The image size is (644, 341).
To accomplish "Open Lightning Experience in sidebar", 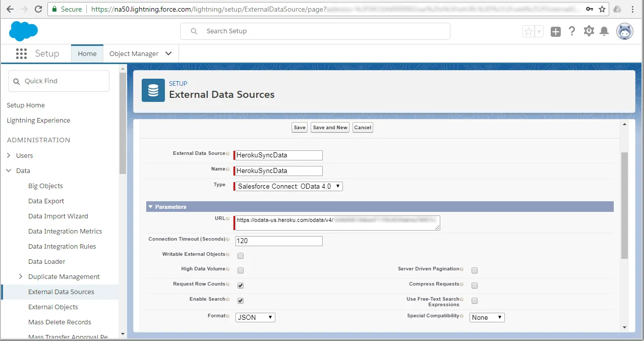I will point(38,120).
